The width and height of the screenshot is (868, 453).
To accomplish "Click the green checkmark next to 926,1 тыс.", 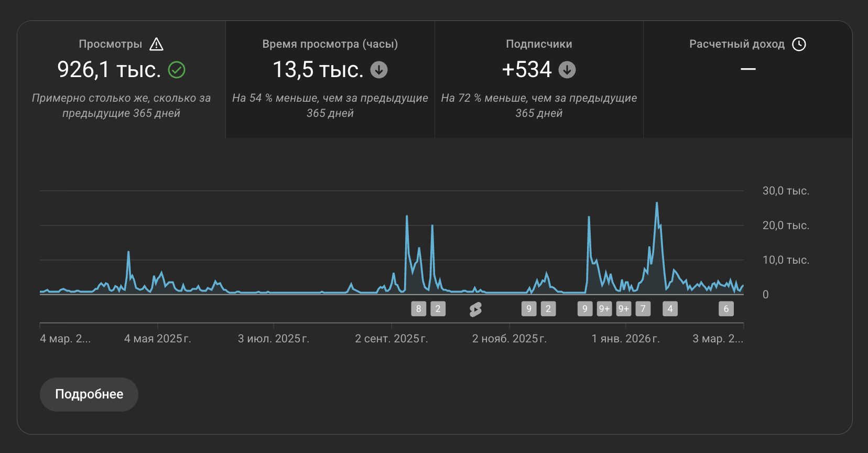I will point(177,70).
